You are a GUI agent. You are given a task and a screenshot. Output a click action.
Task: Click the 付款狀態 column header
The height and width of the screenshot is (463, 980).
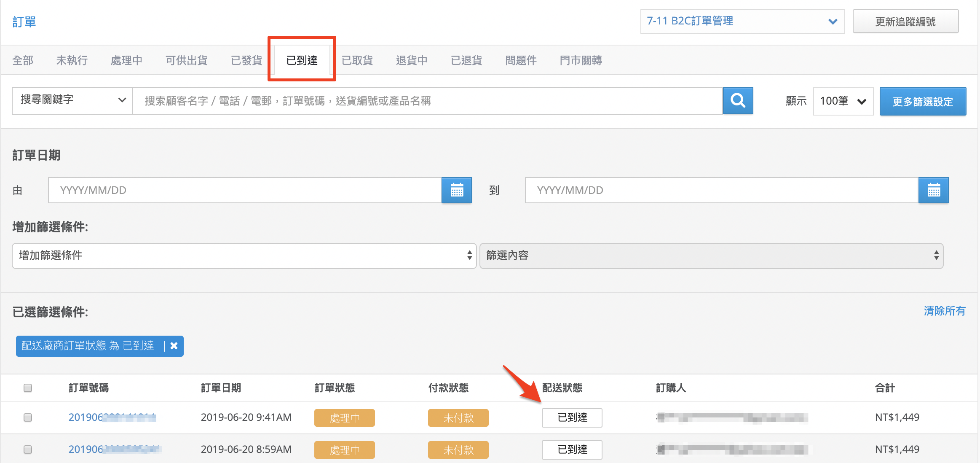pyautogui.click(x=448, y=388)
